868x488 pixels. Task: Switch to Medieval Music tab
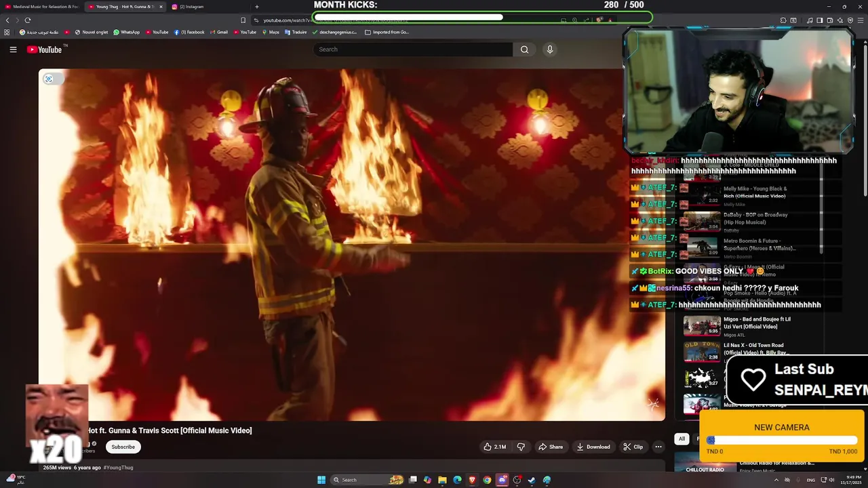coord(42,7)
